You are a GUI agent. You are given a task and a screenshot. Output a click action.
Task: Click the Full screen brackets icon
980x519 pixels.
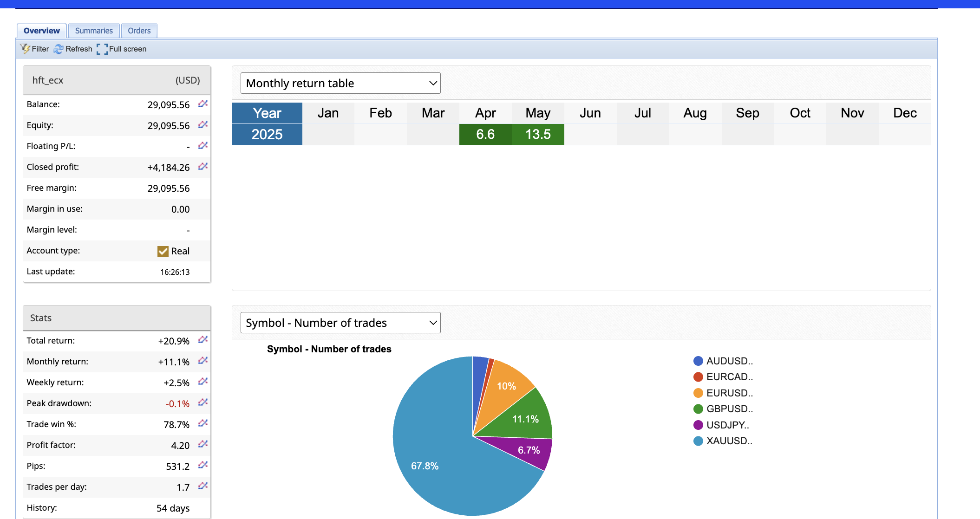tap(102, 49)
